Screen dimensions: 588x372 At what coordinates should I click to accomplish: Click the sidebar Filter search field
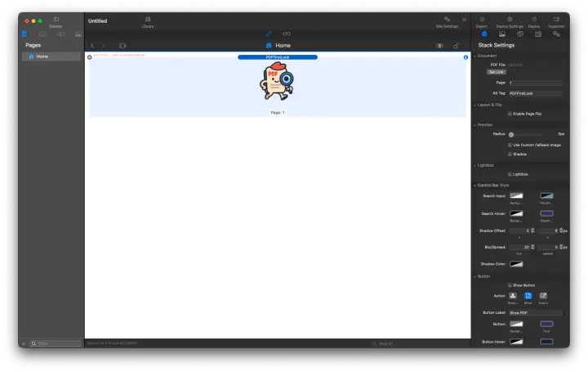pos(56,343)
